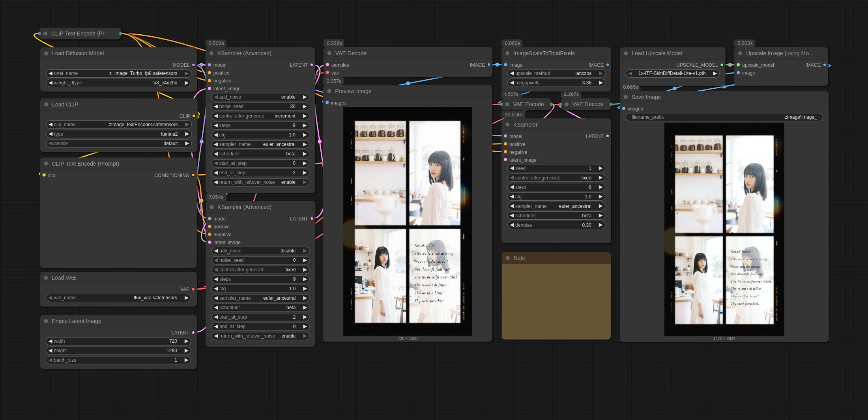Click the denoise 0.30 value slider
The image size is (868, 420).
(556, 225)
